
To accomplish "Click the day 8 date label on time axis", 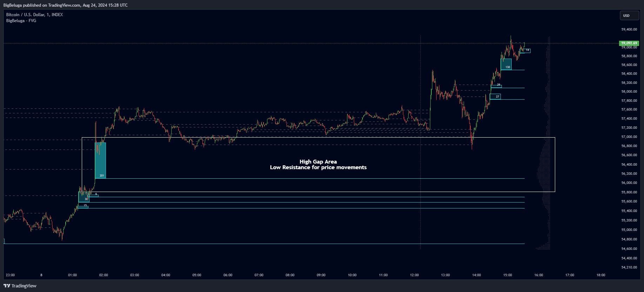I will pos(41,275).
